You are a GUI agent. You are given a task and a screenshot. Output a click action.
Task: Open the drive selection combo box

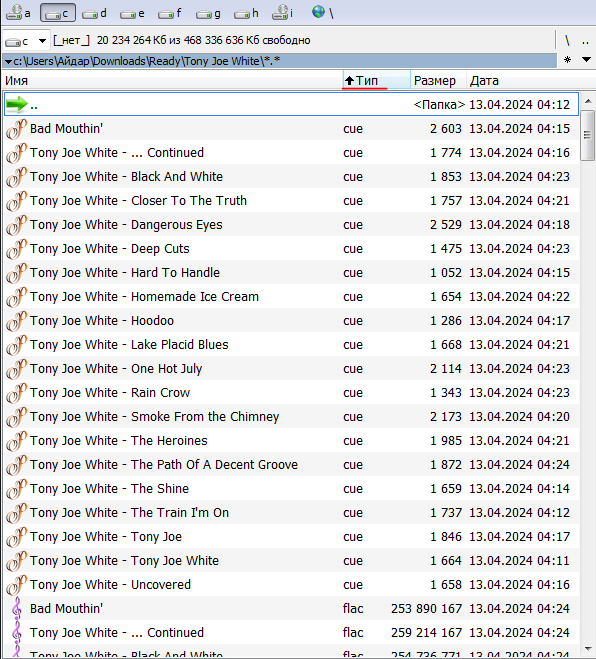coord(26,41)
